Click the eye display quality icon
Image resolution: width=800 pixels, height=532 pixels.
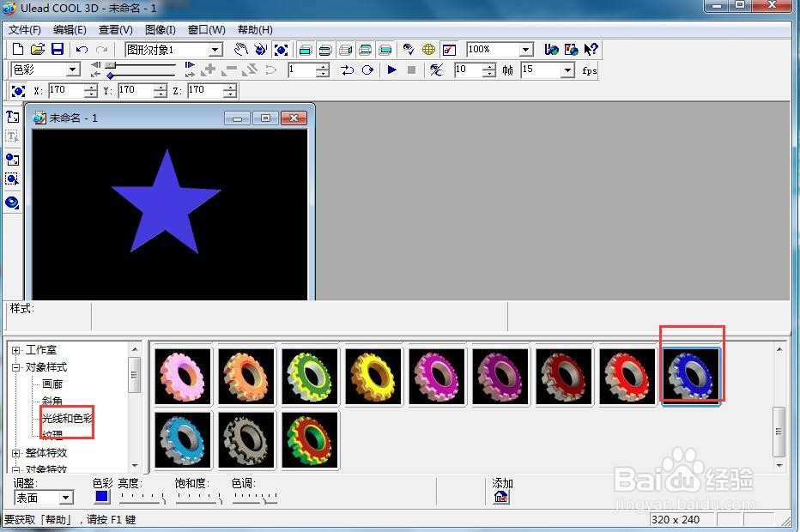[x=409, y=50]
